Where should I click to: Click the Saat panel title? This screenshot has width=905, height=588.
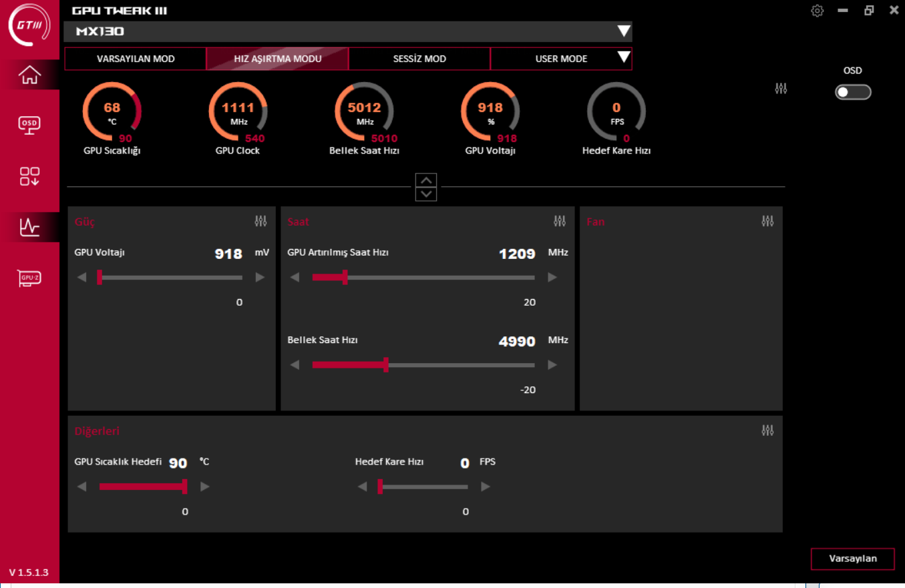pyautogui.click(x=299, y=222)
